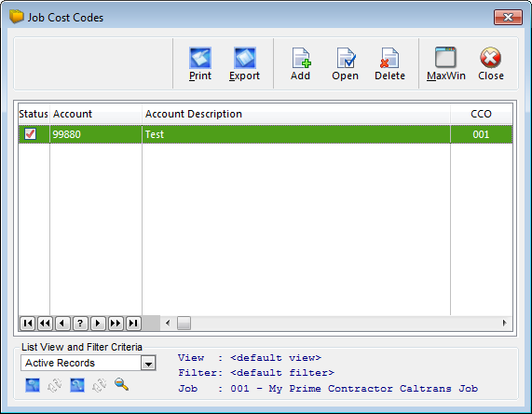
Task: Click the right arrow of horizontal scrollbar
Action: (505, 323)
